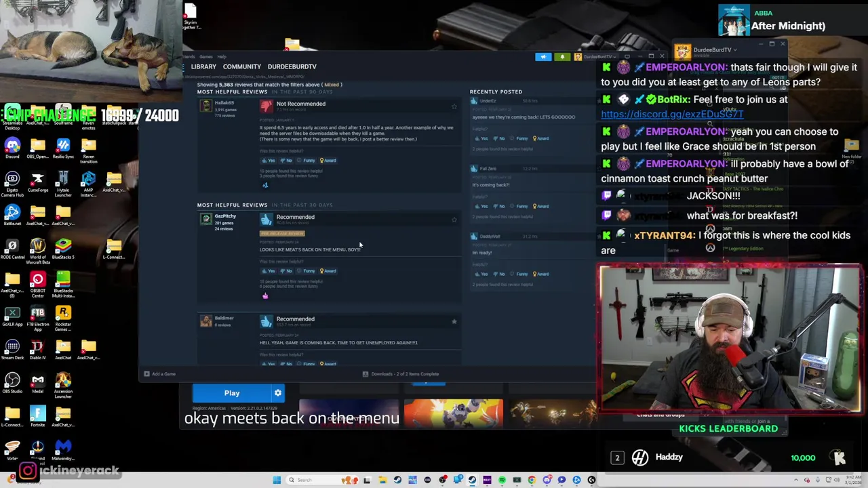Viewport: 868px width, 488px height.
Task: Mark DaddyWolf's recent review as Funny
Action: (x=519, y=274)
